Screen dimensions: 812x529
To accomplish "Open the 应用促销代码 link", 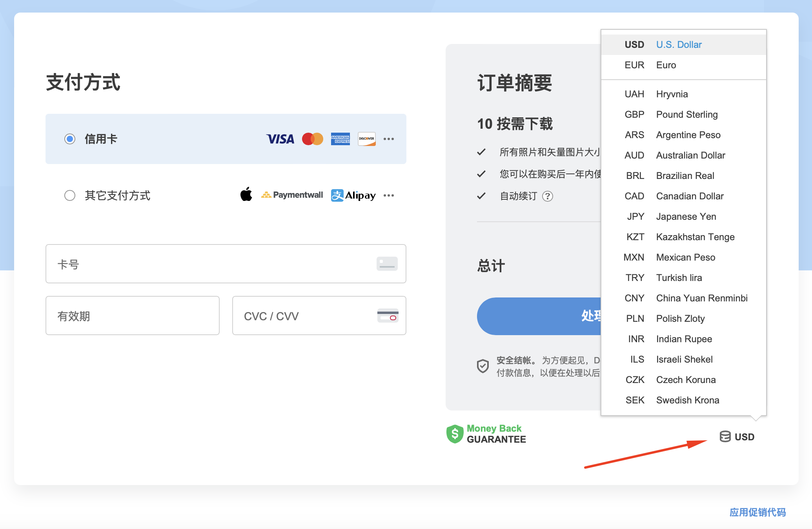I will coord(757,512).
